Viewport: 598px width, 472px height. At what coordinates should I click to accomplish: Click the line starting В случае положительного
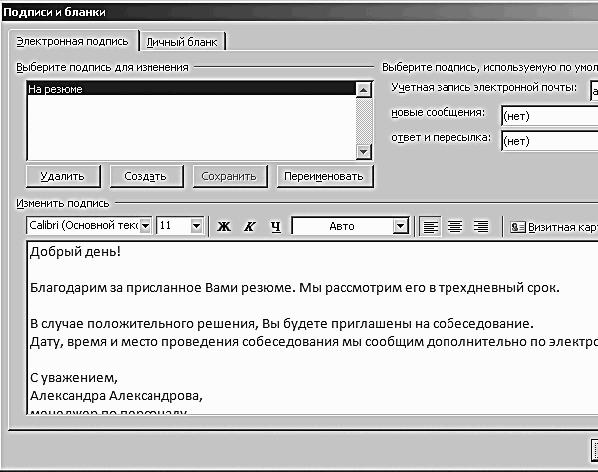(x=281, y=324)
